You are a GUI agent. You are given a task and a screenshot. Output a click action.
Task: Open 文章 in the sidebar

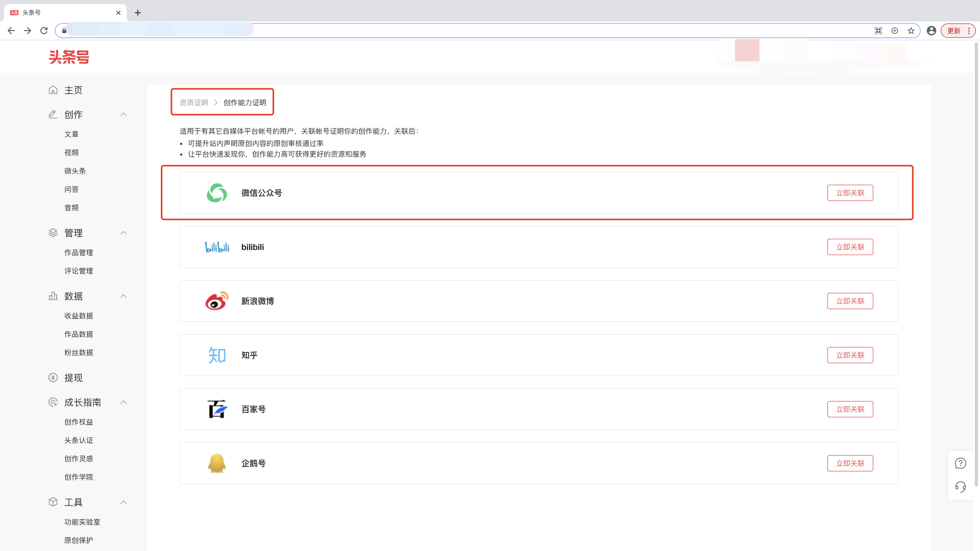coord(71,134)
